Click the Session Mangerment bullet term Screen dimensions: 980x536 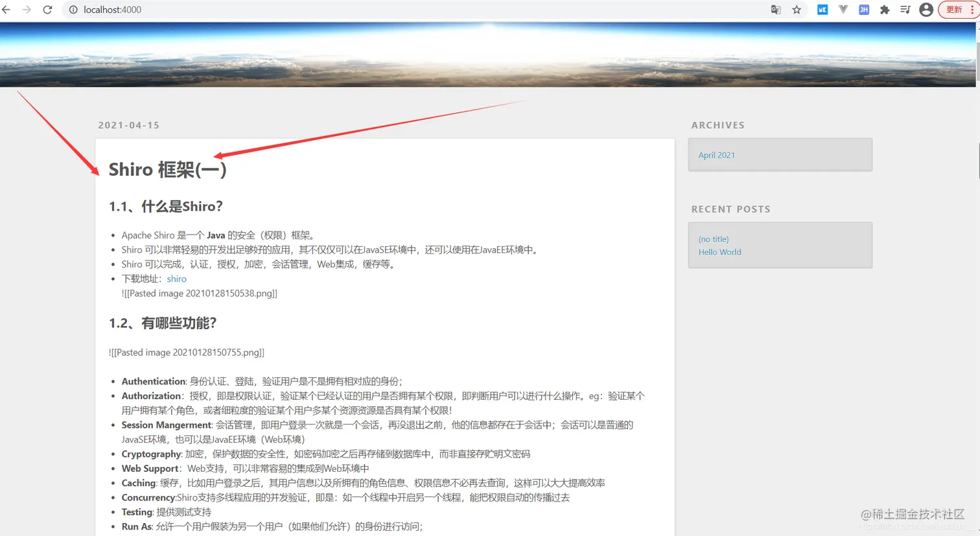(x=167, y=425)
